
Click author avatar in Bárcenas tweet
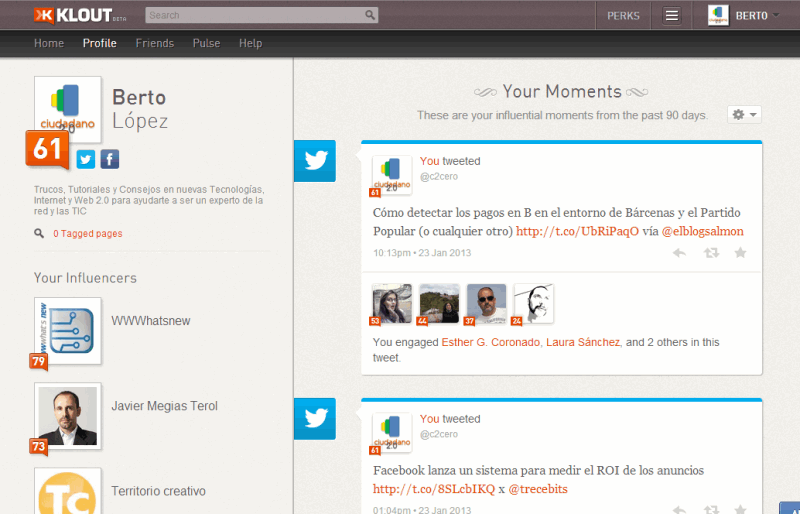tap(392, 175)
